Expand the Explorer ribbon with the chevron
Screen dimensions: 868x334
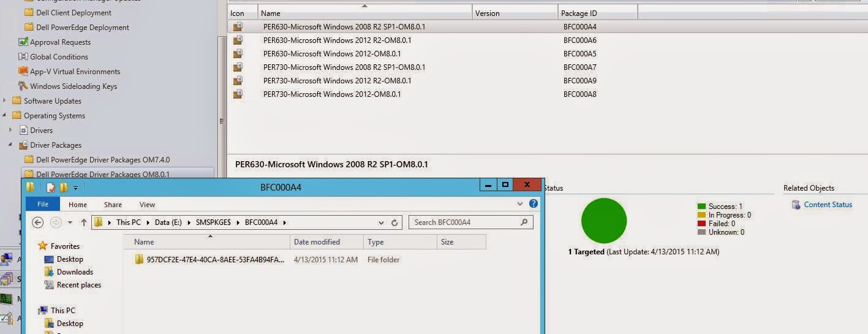520,203
